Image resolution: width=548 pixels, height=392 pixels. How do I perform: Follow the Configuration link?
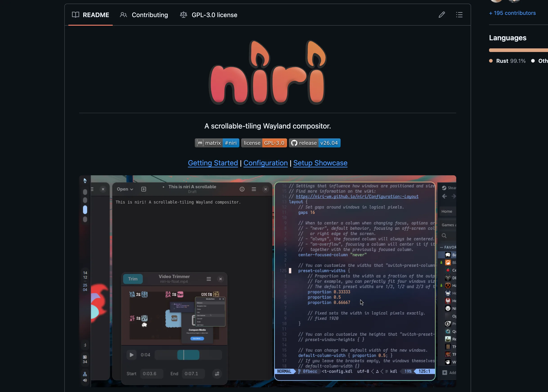tap(265, 163)
